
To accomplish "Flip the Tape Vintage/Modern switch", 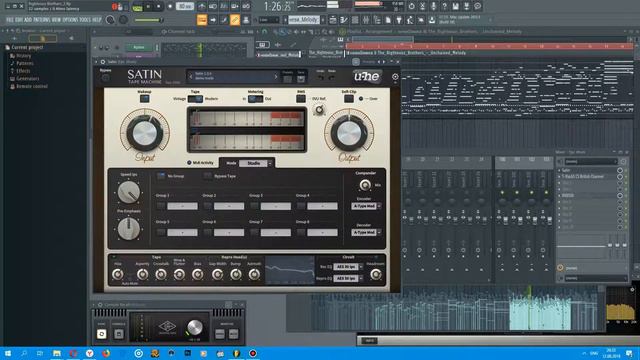I will [195, 99].
